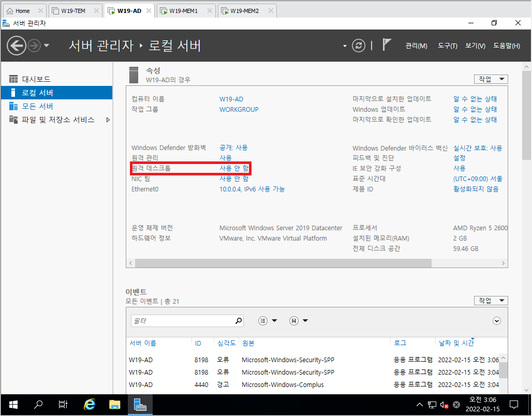Image resolution: width=532 pixels, height=416 pixels.
Task: Select 로컬 서버 in the sidebar
Action: coord(56,93)
